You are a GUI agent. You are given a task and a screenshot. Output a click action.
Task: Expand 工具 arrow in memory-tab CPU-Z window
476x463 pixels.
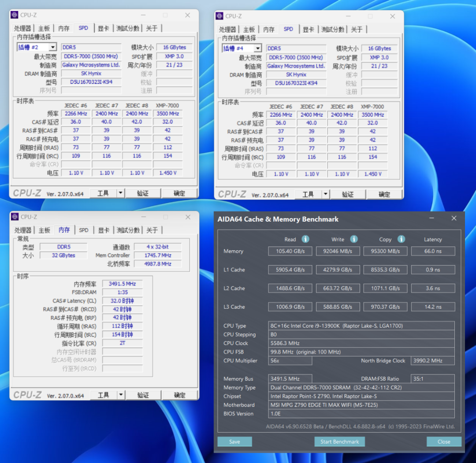coord(121,395)
